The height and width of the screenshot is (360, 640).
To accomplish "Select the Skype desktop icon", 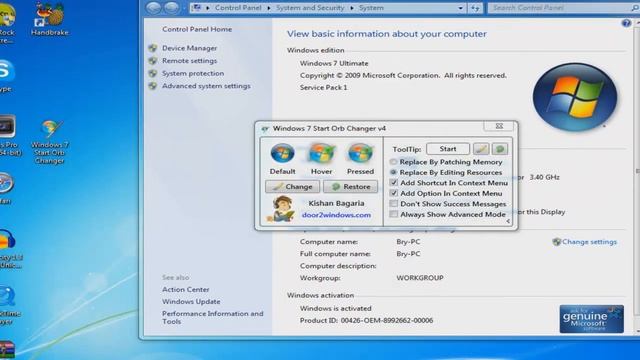I will pyautogui.click(x=6, y=76).
